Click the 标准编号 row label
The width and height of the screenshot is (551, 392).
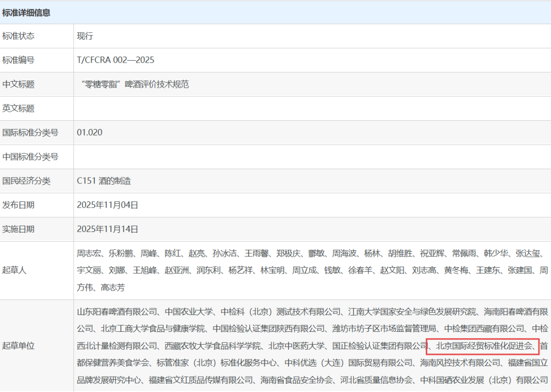18,60
